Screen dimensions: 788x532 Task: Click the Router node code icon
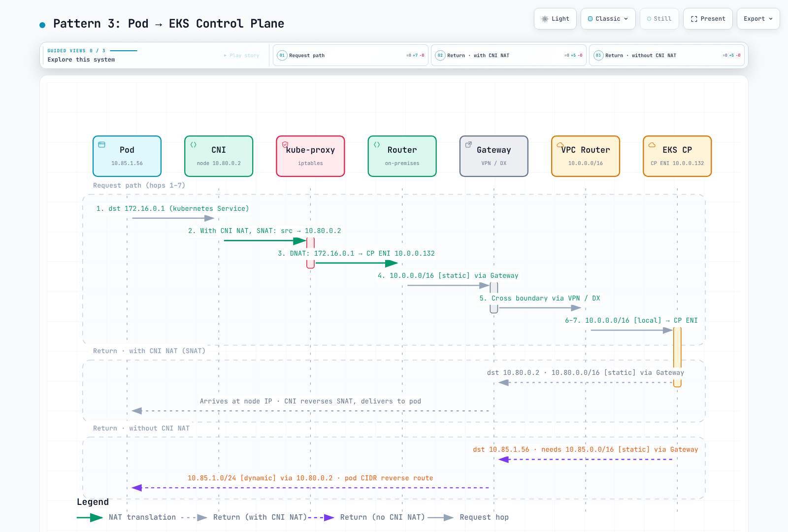click(x=377, y=145)
